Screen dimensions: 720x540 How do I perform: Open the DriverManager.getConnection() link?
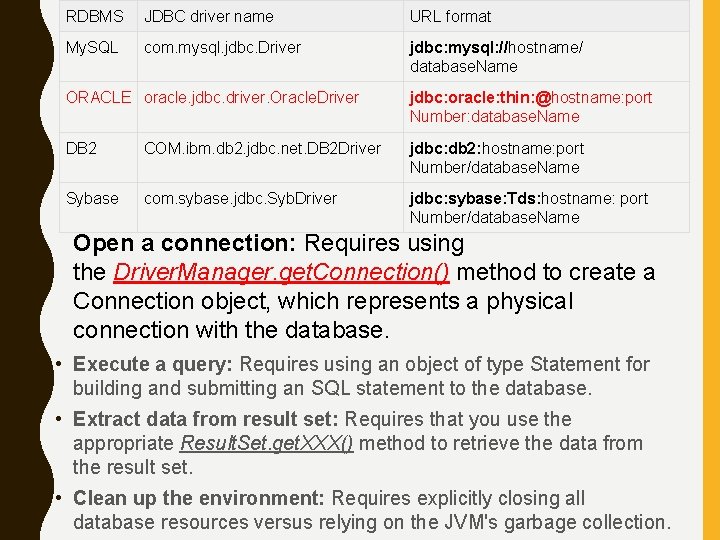click(281, 272)
